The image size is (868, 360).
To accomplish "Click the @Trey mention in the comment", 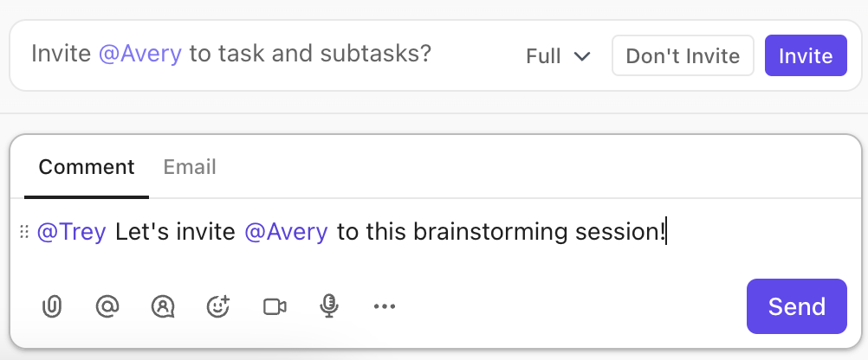I will pyautogui.click(x=72, y=232).
